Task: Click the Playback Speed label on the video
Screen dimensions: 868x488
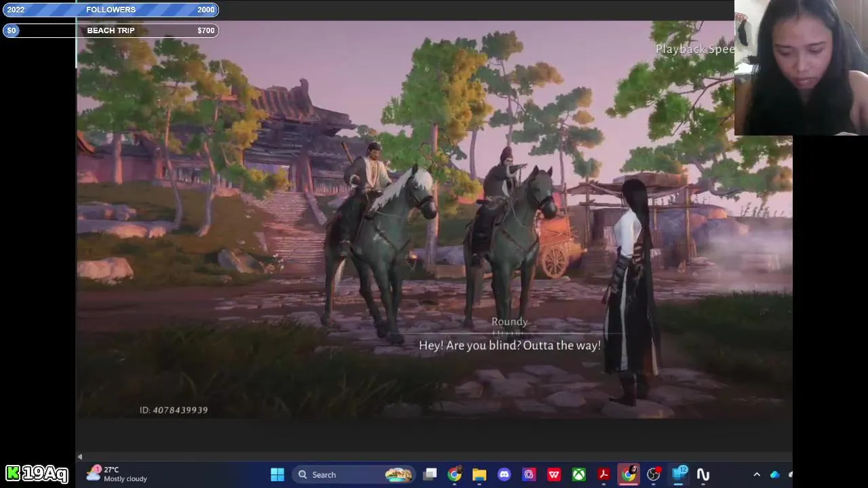Action: 695,49
